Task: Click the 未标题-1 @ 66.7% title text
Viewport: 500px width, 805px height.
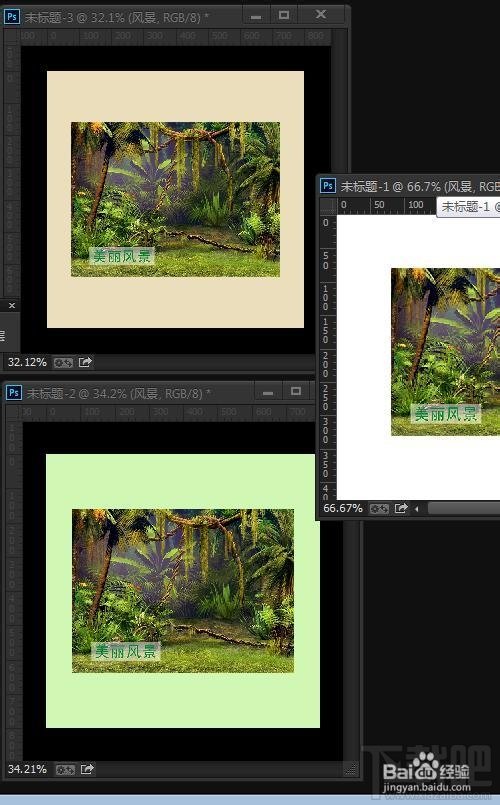Action: coord(420,186)
